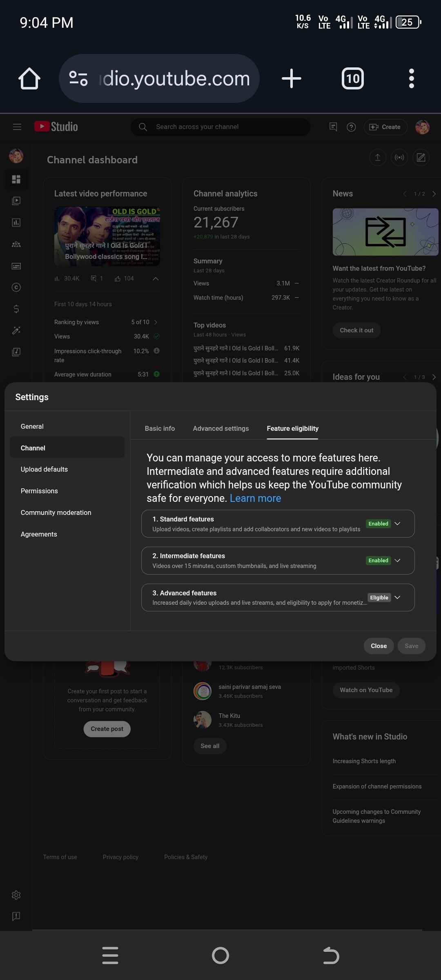Open the Audio library sidebar icon
The width and height of the screenshot is (441, 980).
[x=16, y=352]
